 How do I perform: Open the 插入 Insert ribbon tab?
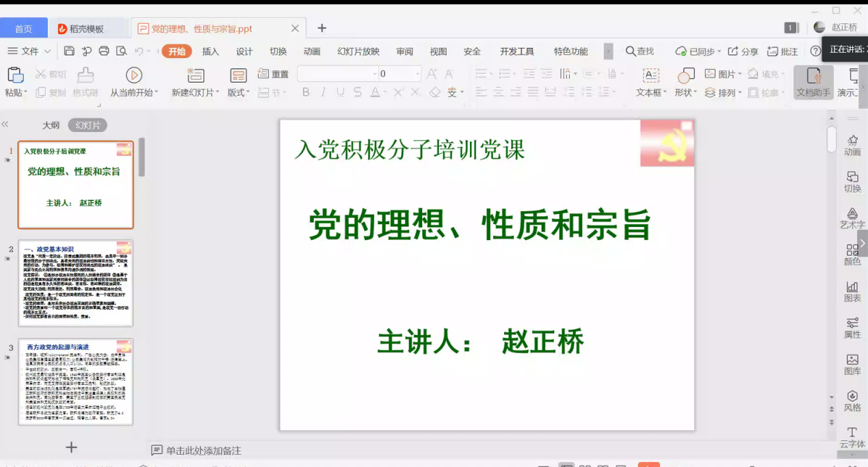coord(211,51)
